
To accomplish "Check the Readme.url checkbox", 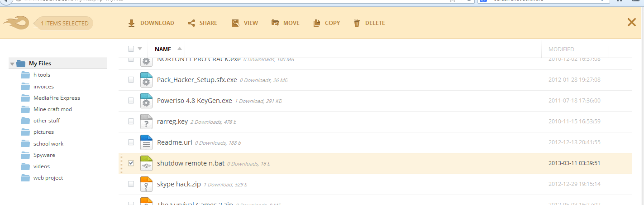I will (131, 142).
